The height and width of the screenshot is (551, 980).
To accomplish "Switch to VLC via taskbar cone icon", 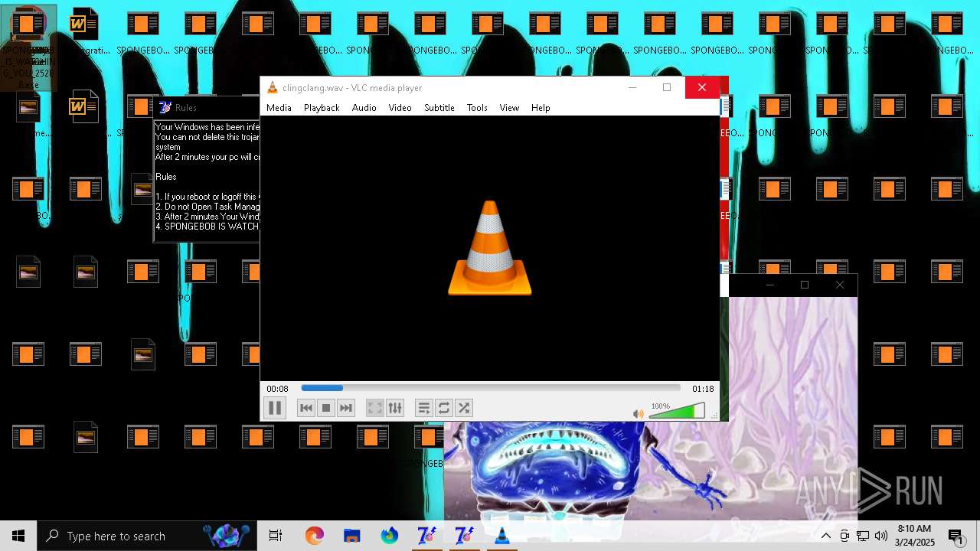I will click(x=501, y=536).
